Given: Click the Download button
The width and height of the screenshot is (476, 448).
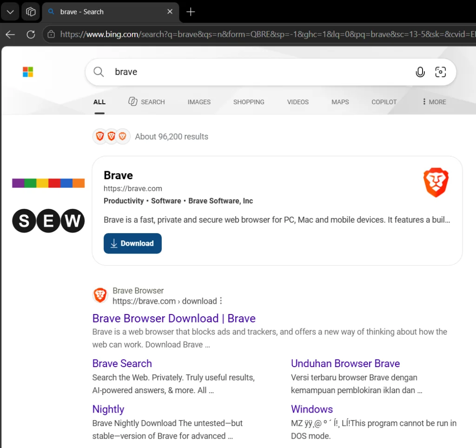Looking at the screenshot, I should point(132,243).
